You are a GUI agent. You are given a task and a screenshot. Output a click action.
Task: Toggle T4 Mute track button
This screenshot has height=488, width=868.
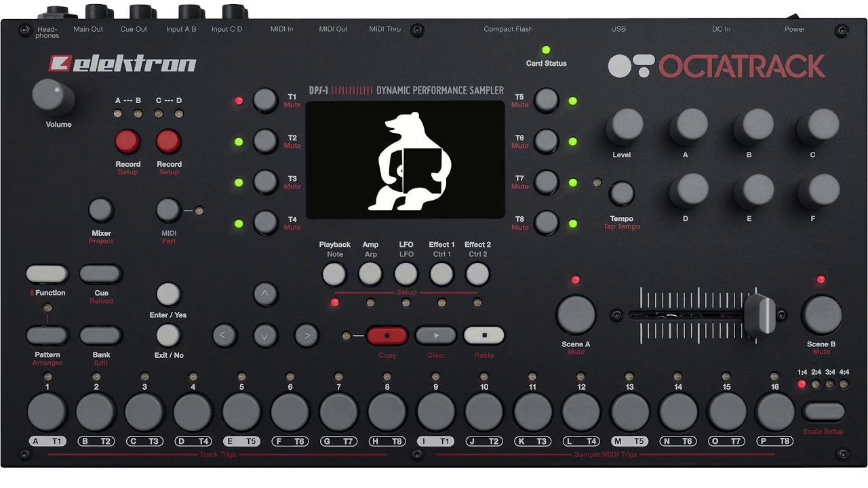pyautogui.click(x=265, y=223)
